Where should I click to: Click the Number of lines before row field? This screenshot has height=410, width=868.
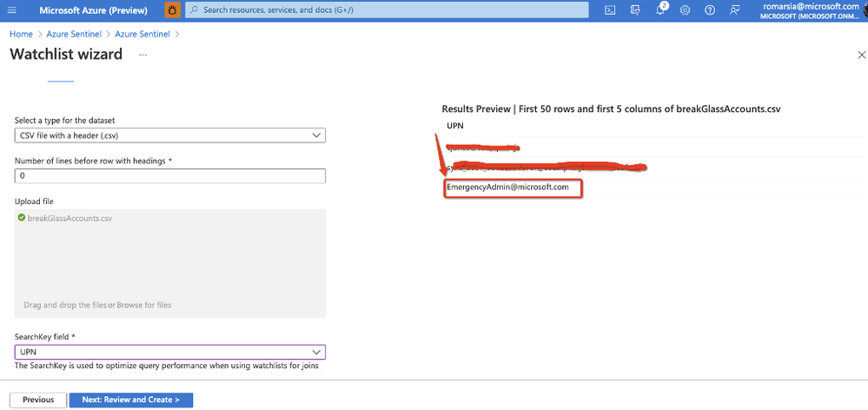point(170,176)
